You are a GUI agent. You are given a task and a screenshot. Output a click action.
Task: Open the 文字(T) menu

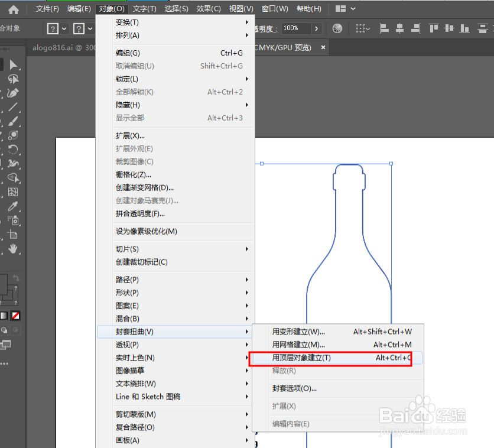[145, 9]
